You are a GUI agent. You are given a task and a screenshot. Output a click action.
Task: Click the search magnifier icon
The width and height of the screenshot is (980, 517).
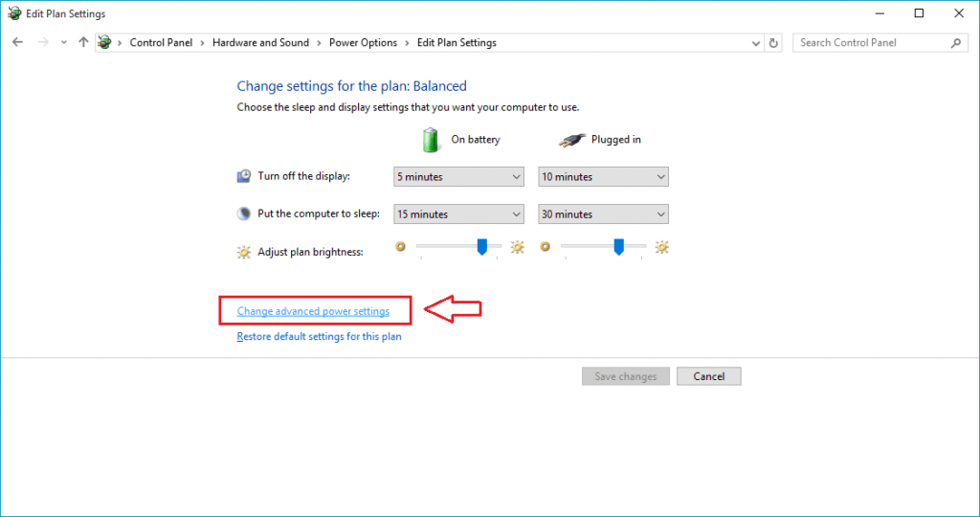955,42
